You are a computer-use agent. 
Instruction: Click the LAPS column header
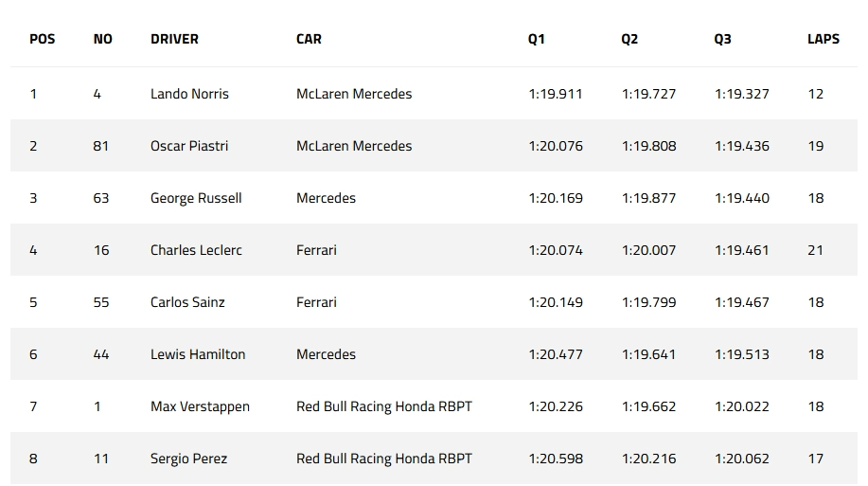coord(823,39)
